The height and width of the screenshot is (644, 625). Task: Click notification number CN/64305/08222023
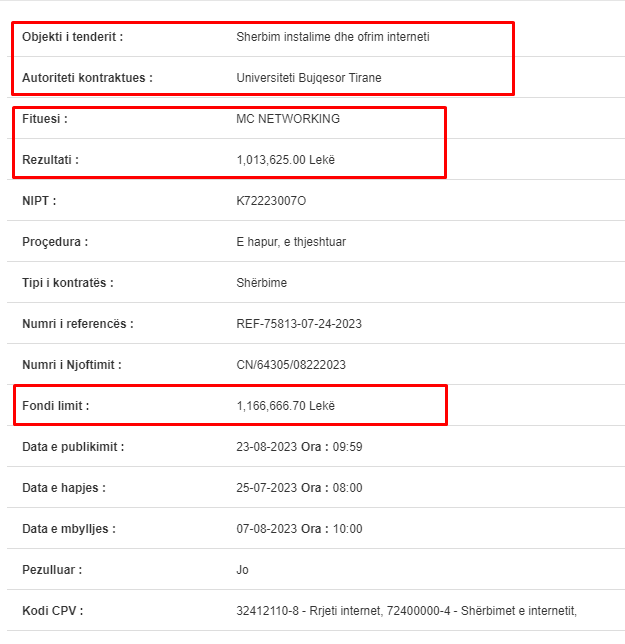tap(291, 365)
